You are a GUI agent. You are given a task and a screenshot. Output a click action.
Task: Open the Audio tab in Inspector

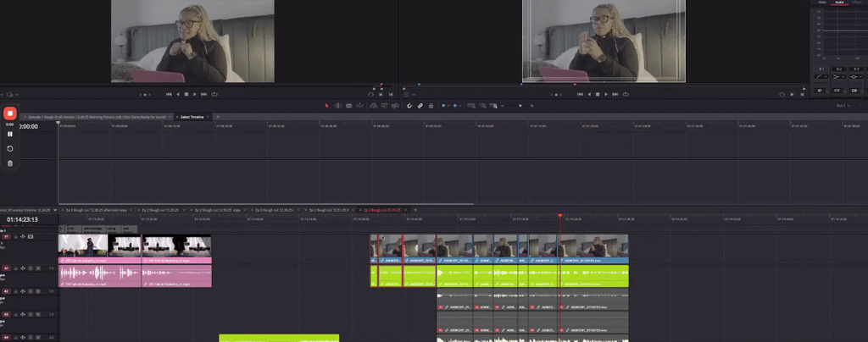839,3
